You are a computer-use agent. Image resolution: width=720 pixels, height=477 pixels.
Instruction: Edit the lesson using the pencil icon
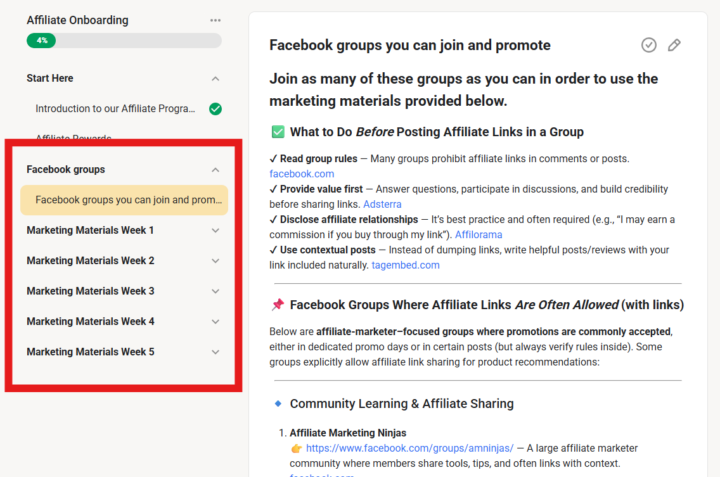click(x=674, y=45)
